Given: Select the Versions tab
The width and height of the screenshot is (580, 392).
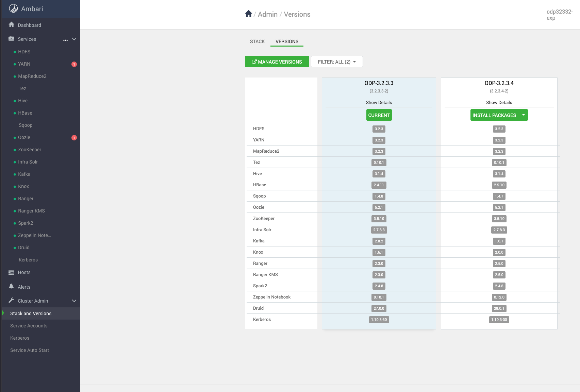Looking at the screenshot, I should [x=287, y=41].
